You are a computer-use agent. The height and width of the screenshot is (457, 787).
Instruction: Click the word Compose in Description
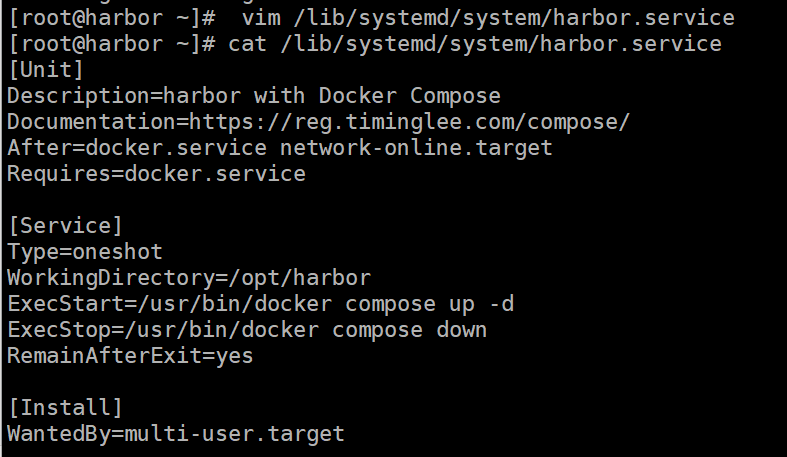point(455,96)
